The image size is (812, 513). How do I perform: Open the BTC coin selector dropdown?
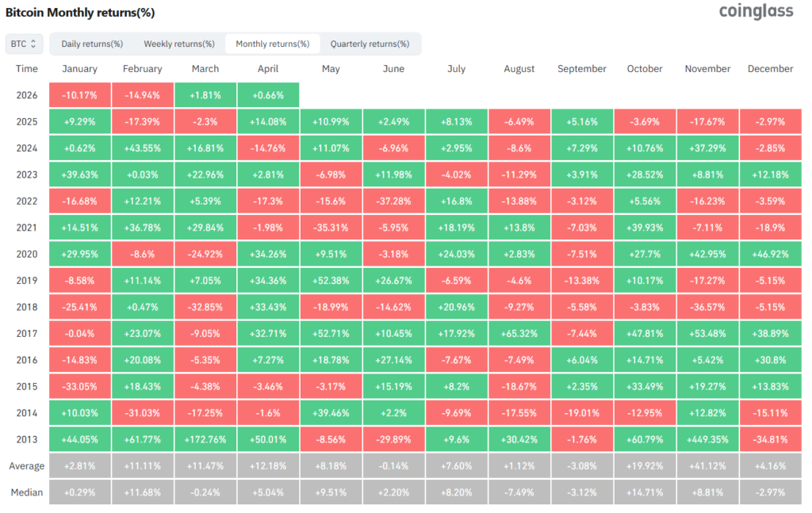(23, 44)
